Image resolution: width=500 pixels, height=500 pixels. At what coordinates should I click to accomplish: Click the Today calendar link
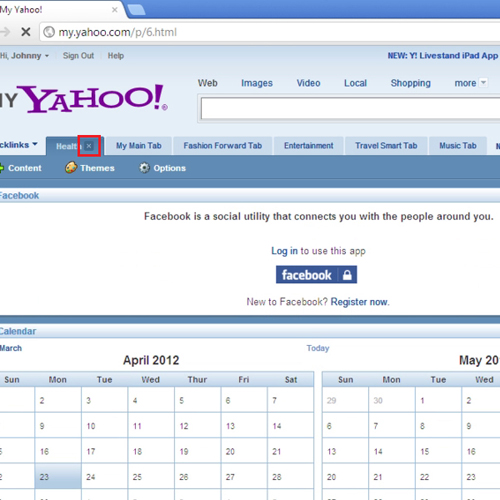point(318,348)
